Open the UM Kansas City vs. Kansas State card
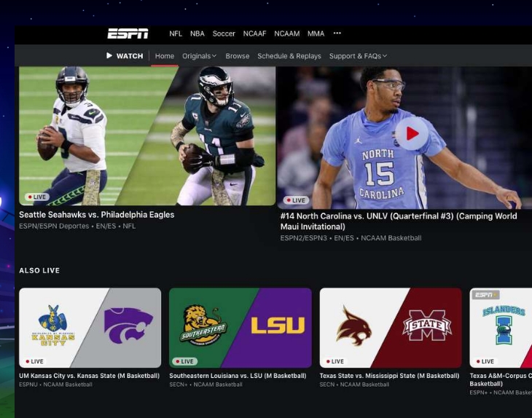This screenshot has height=418, width=532. [90, 328]
